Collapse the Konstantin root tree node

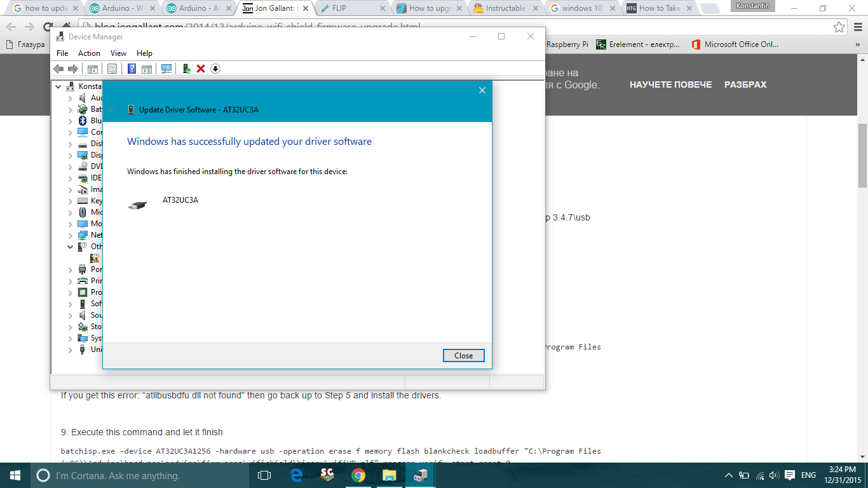[58, 86]
